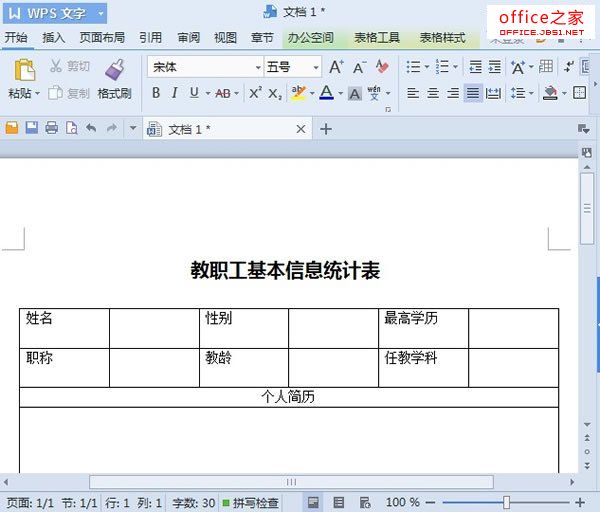Open the 表格工具 ribbon tab

click(x=377, y=38)
